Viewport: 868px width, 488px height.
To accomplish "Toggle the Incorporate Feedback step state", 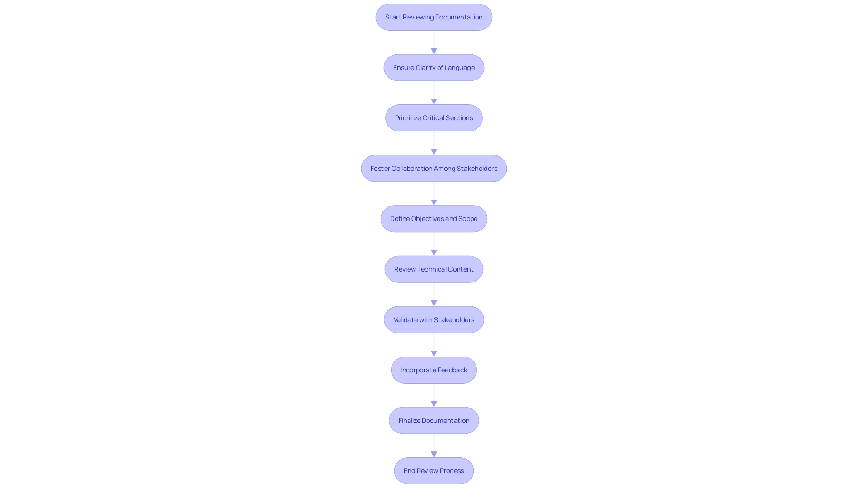I will point(434,370).
